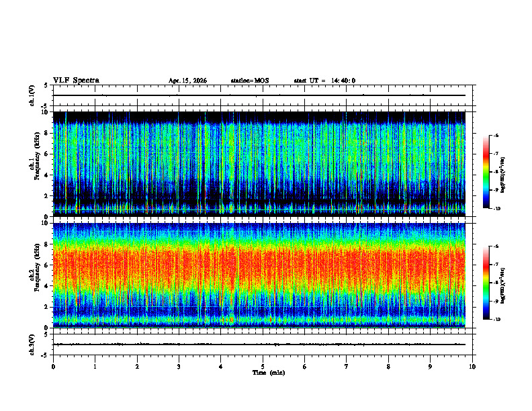Click the ch.1 frequency axis "6" kHz tick
532x411 pixels.
(x=46, y=154)
